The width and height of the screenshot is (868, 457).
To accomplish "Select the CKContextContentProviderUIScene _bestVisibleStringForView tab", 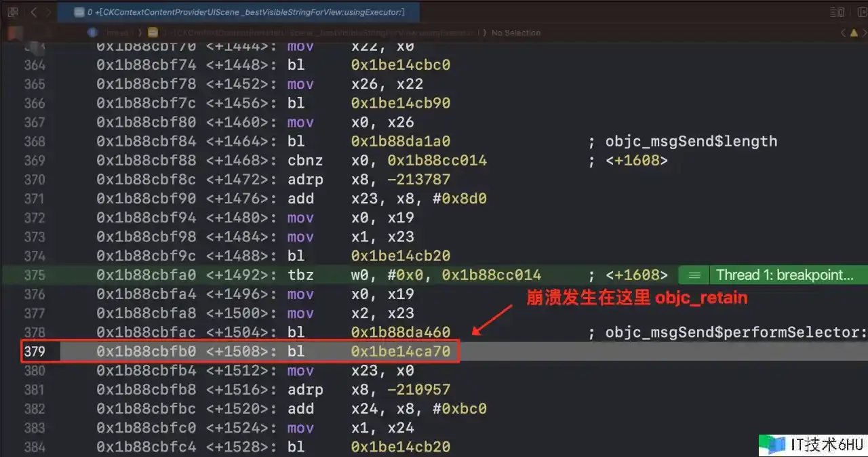I will [x=239, y=12].
